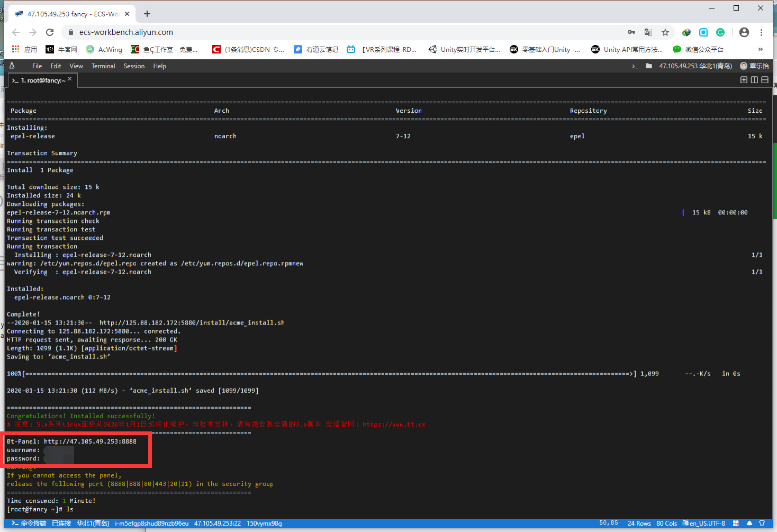Open the translate page icon
This screenshot has height=532, width=777.
click(648, 32)
